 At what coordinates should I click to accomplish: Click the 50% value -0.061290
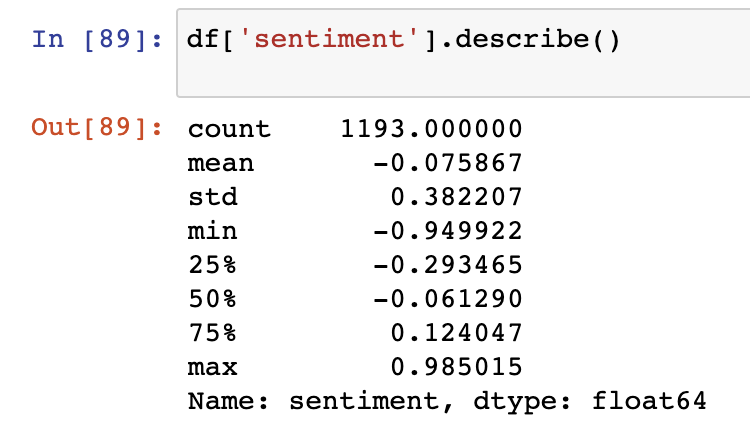point(447,298)
